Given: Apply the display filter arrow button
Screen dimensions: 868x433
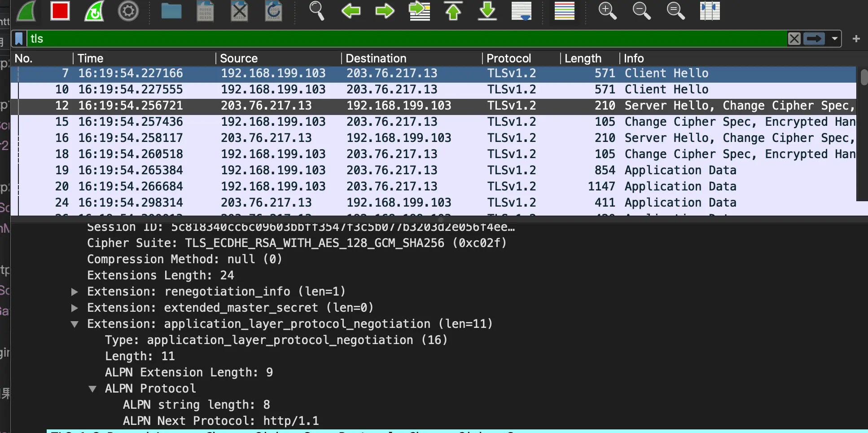Looking at the screenshot, I should click(814, 39).
